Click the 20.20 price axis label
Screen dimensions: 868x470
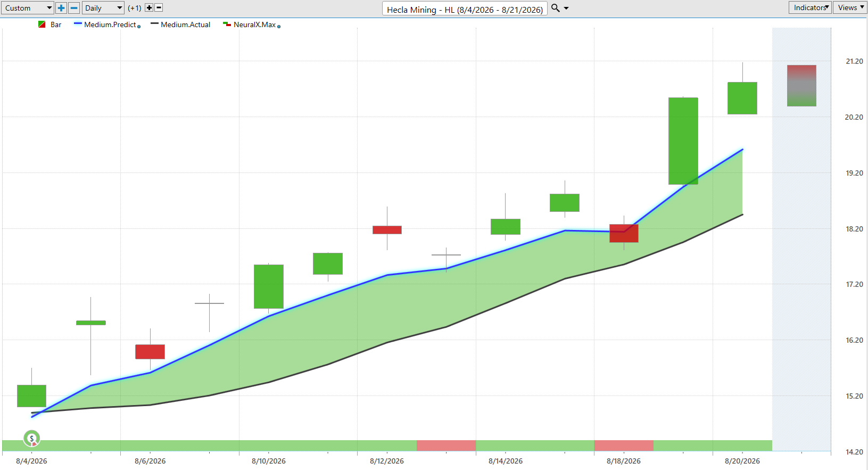coord(854,117)
